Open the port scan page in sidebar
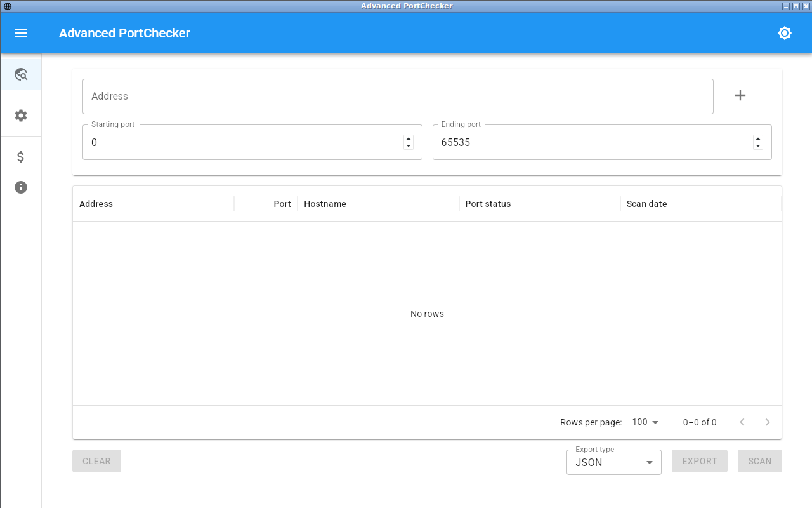This screenshot has height=508, width=812. 21,75
